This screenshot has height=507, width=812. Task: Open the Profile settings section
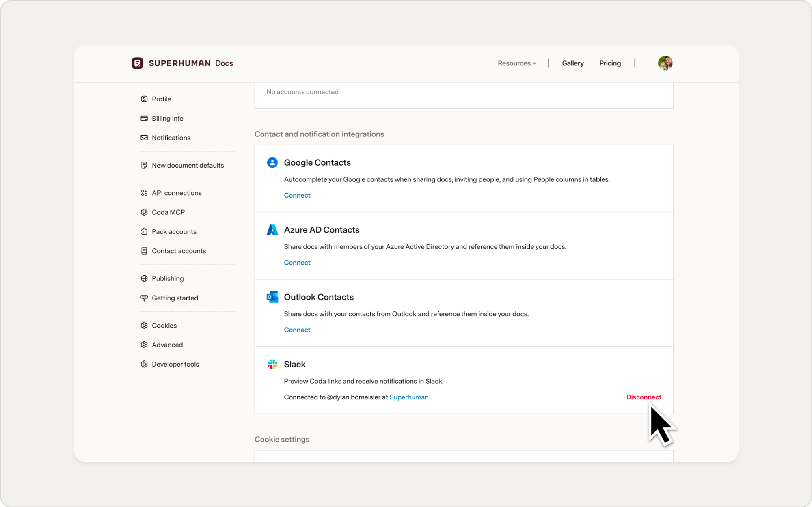pos(162,99)
